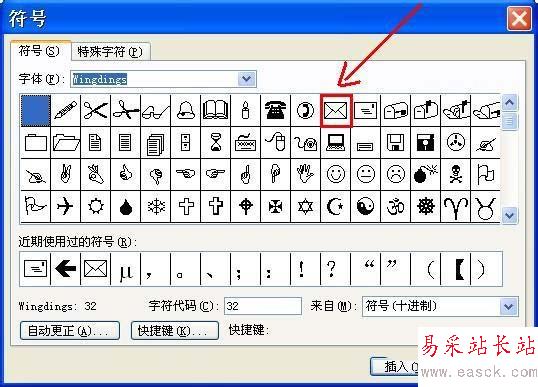Image resolution: width=538 pixels, height=387 pixels.
Task: Choose the Om symbol
Action: tap(395, 207)
